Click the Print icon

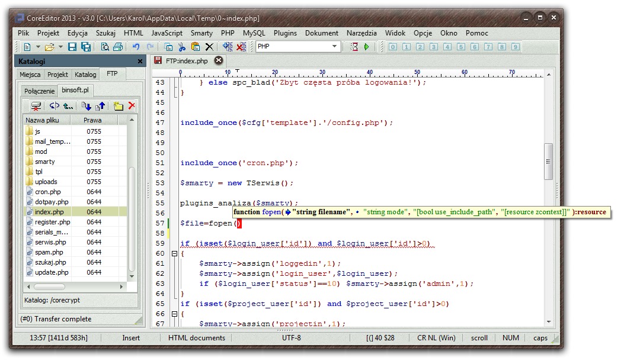(x=118, y=47)
